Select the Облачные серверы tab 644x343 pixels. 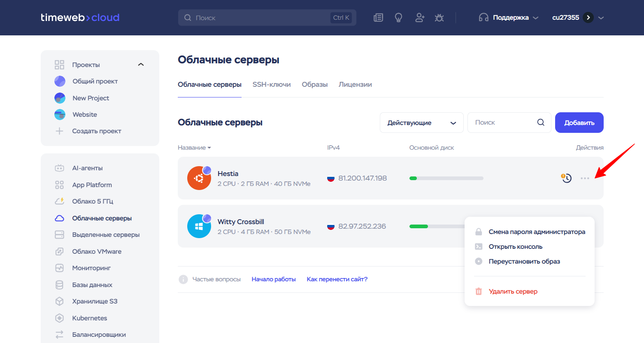tap(209, 84)
